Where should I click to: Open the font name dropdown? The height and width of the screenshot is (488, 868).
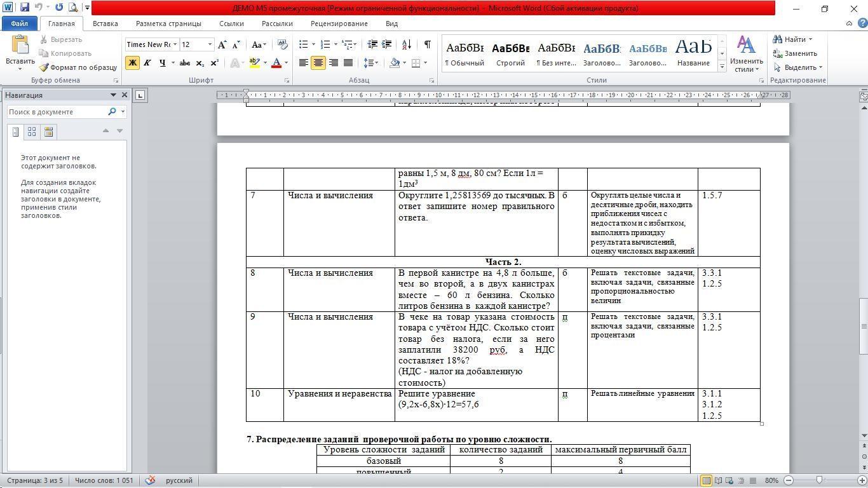point(175,44)
